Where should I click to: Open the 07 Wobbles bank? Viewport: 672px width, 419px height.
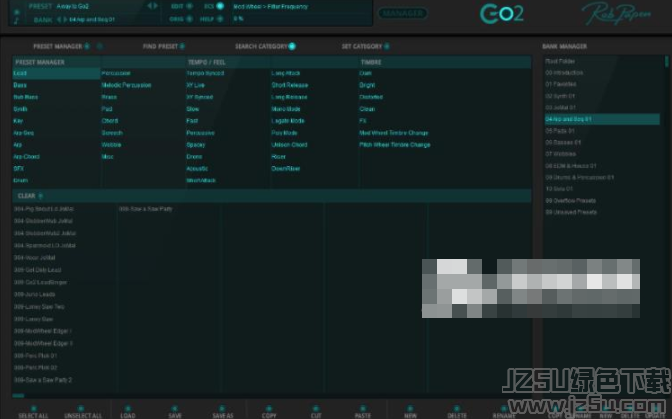[x=561, y=154]
